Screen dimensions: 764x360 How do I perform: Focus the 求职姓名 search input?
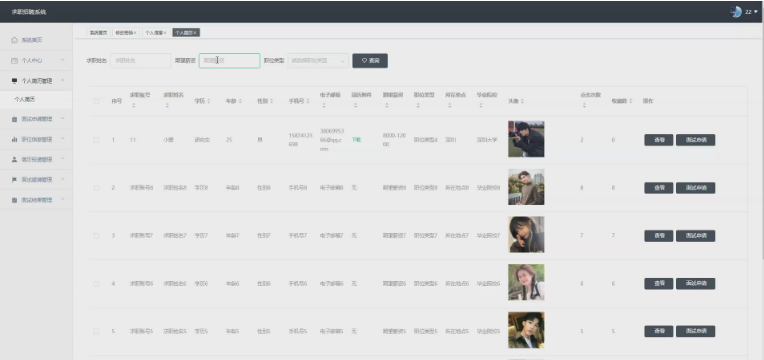tap(141, 61)
